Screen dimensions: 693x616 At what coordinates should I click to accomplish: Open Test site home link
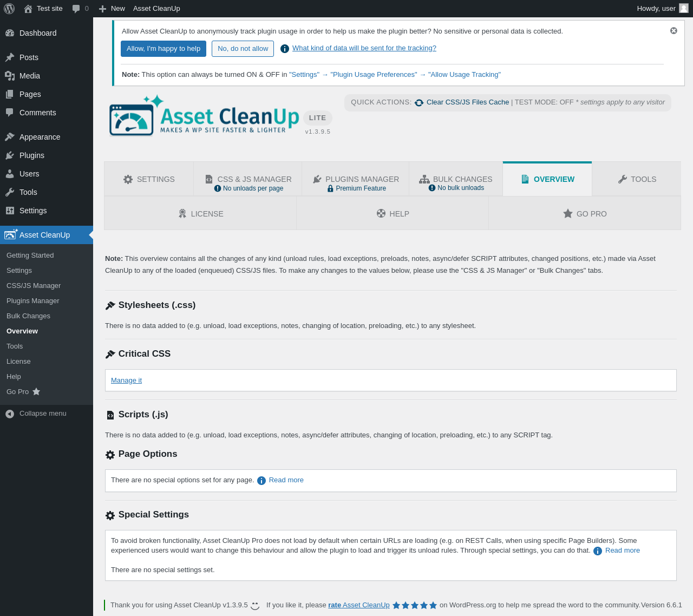[43, 9]
